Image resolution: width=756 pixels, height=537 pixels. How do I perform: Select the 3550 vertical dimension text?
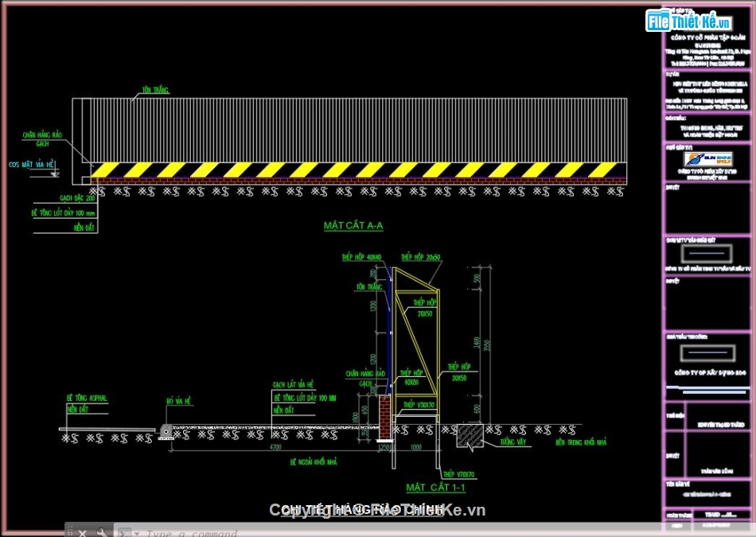tap(487, 345)
